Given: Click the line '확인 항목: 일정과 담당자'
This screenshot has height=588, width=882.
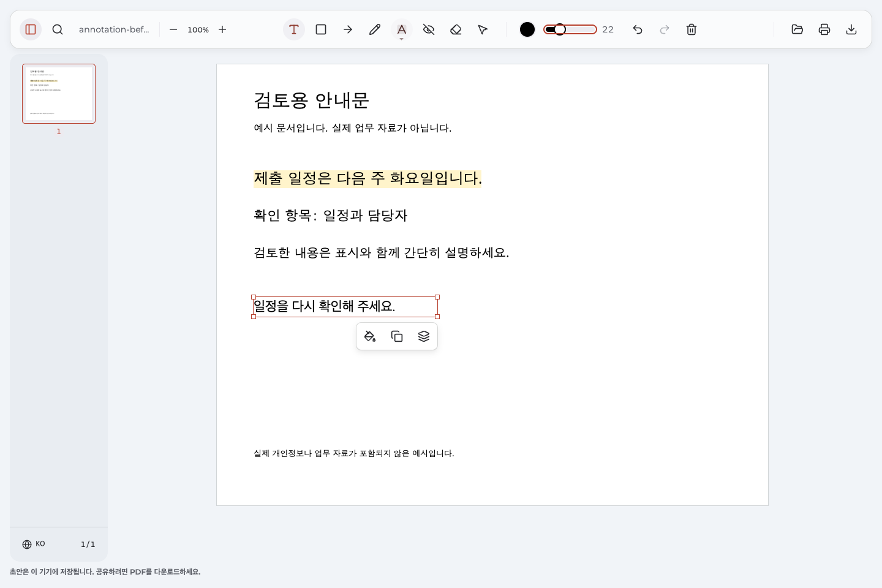Looking at the screenshot, I should click(x=331, y=216).
